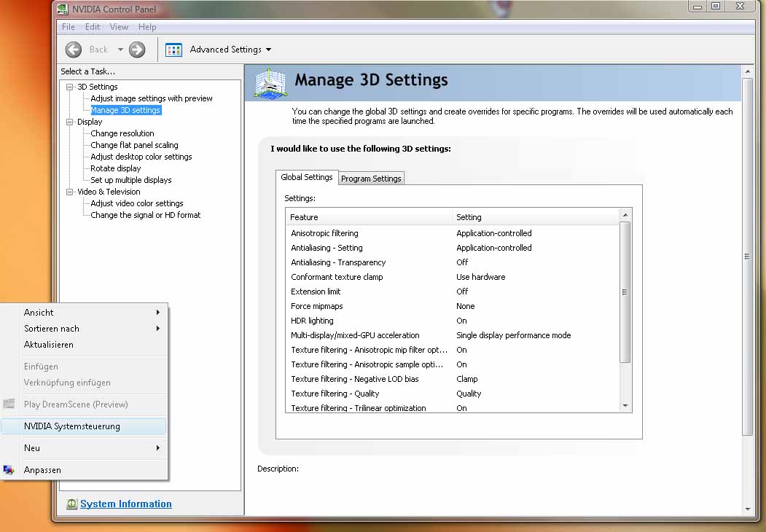Select Texture filtering - Negative LOD bias

(453, 379)
